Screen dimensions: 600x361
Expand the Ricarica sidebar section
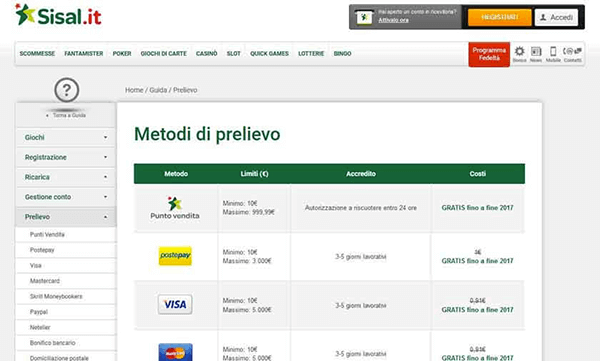pos(66,177)
